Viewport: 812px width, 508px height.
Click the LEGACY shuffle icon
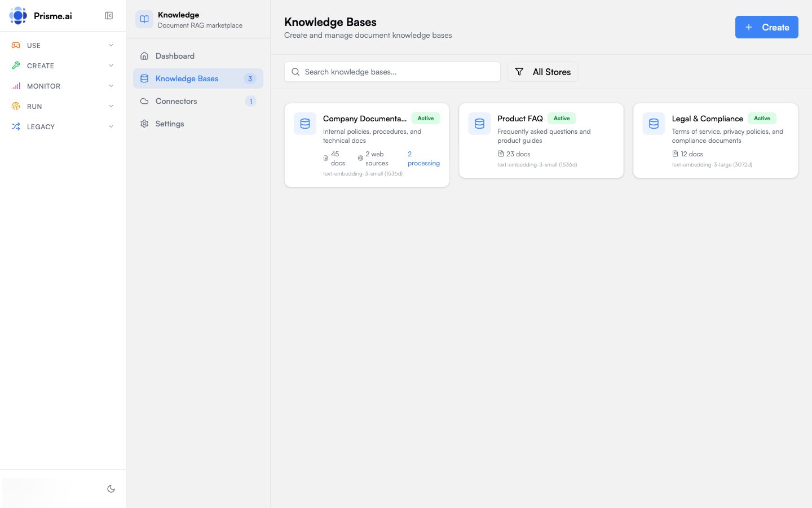(16, 126)
